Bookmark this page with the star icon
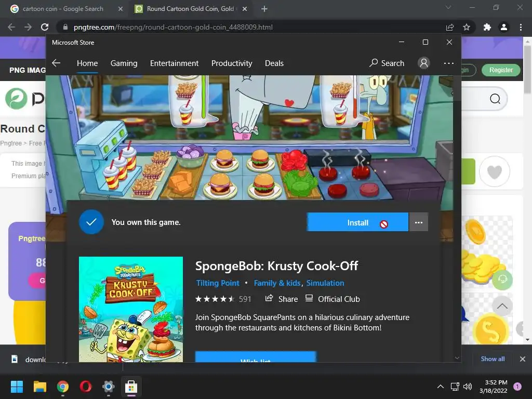 [467, 27]
